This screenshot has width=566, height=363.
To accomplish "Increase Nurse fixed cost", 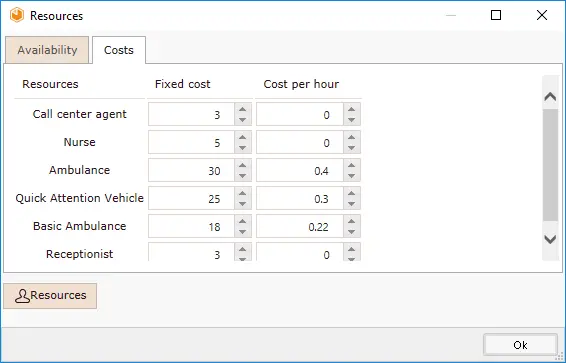I will (243, 137).
